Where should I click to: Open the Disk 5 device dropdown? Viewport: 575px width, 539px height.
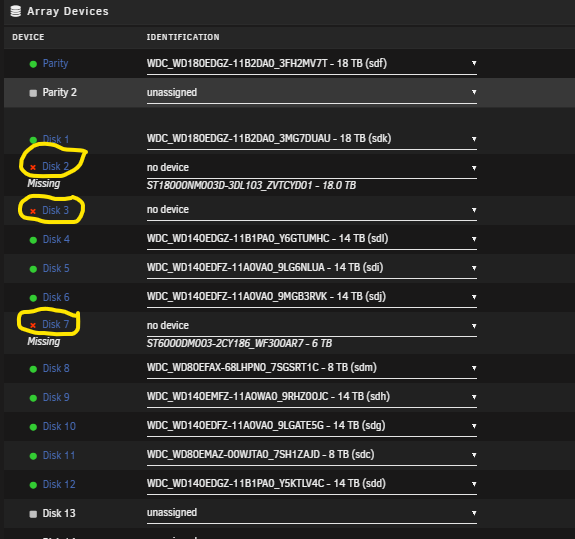coord(312,268)
